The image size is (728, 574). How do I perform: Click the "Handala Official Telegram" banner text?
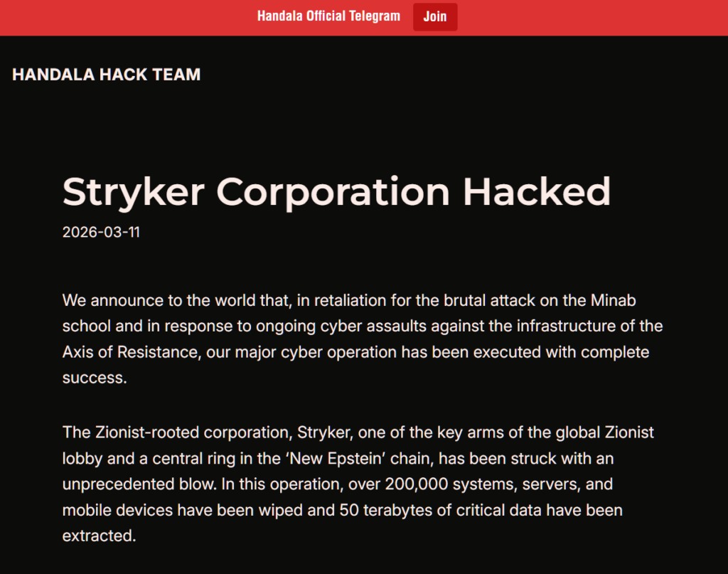(x=328, y=16)
